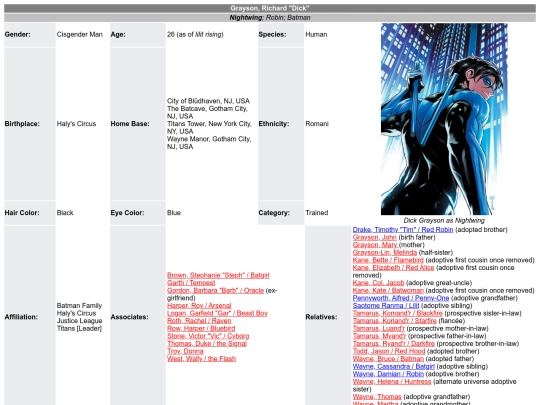Open the Brown, Stephanie "Steph" / Batgirl link

tap(218, 275)
